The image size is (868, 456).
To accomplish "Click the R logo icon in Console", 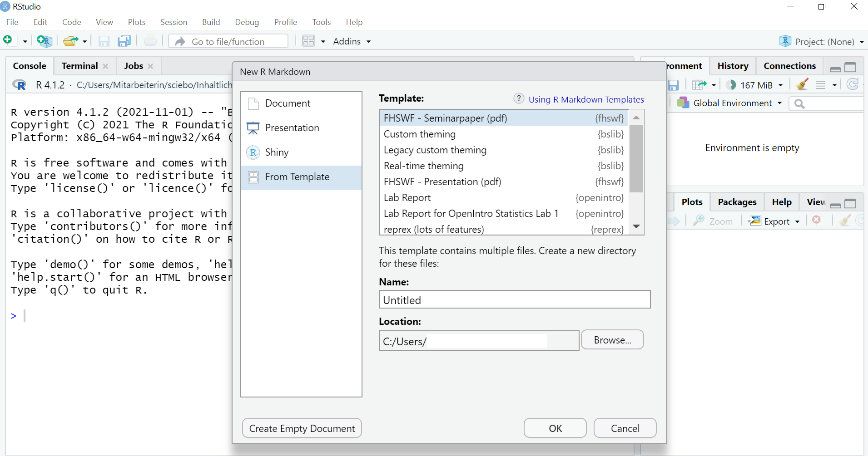I will tap(20, 85).
